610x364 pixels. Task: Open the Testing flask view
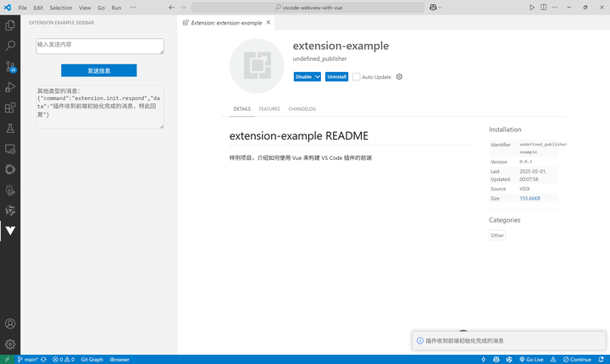[10, 129]
